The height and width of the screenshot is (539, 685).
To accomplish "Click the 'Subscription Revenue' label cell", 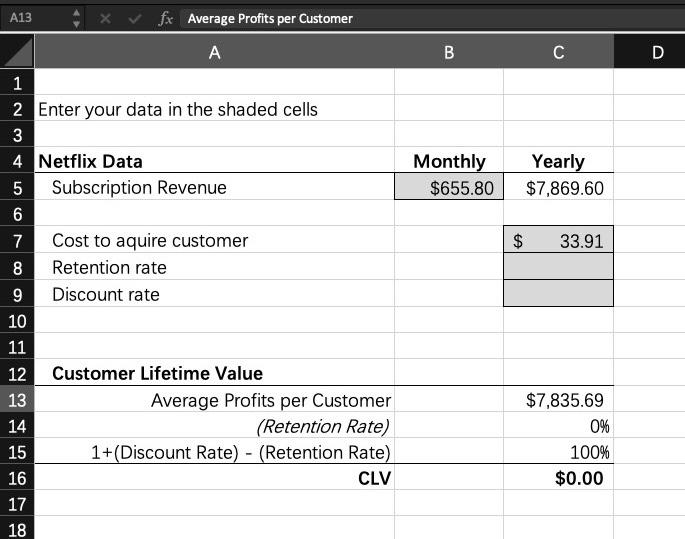I will (x=214, y=187).
